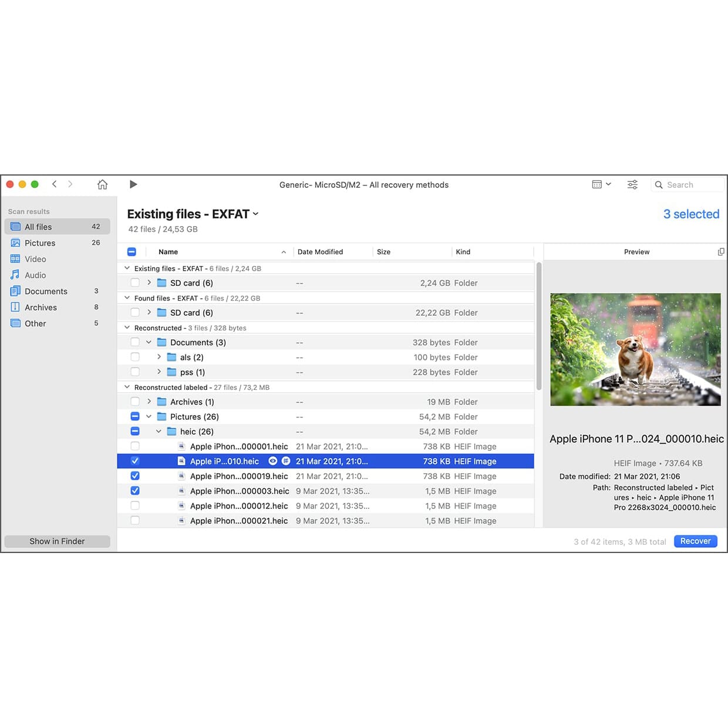Click the Recover button
The width and height of the screenshot is (728, 728).
695,541
